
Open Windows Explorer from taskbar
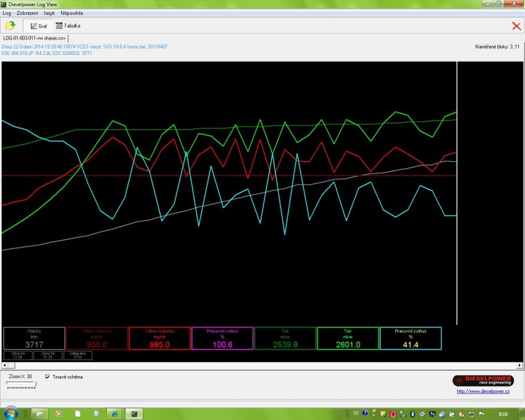click(40, 414)
